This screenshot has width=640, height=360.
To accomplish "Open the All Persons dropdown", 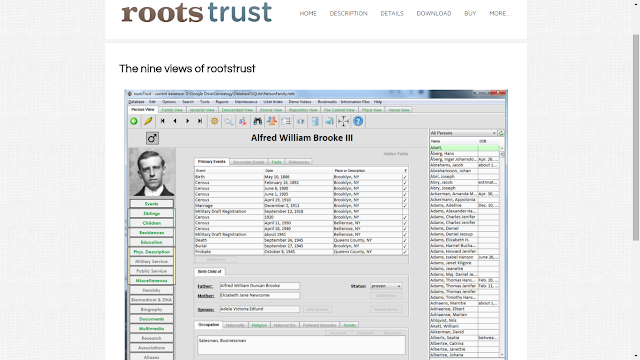I will (x=463, y=133).
